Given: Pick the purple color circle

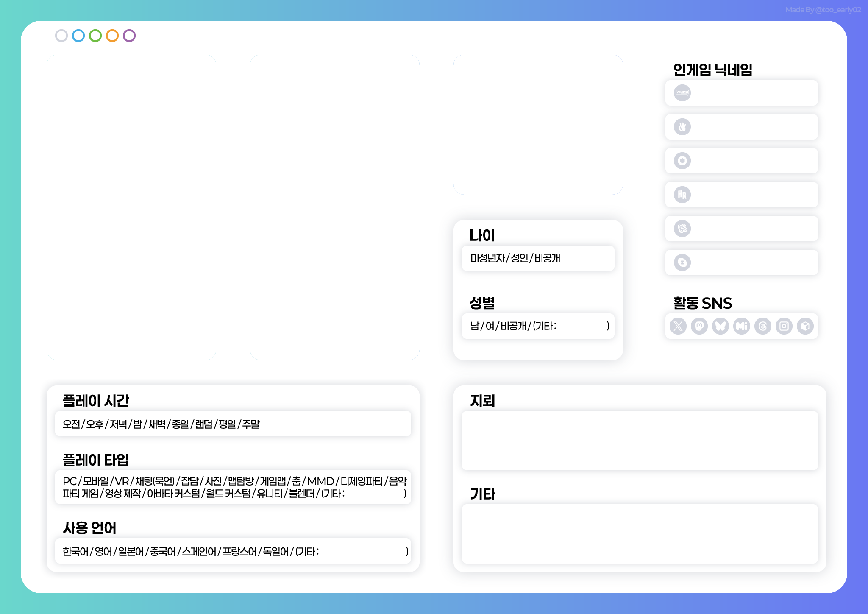Looking at the screenshot, I should 129,36.
